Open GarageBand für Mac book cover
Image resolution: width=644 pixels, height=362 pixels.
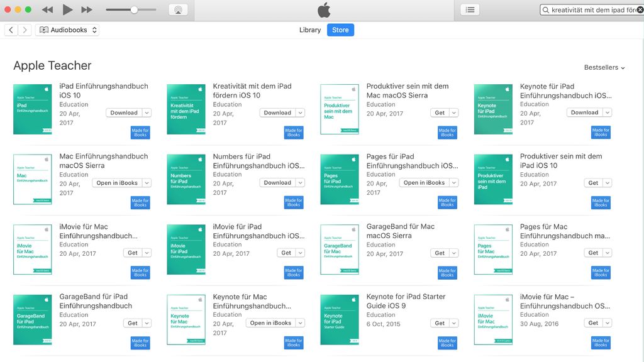340,250
